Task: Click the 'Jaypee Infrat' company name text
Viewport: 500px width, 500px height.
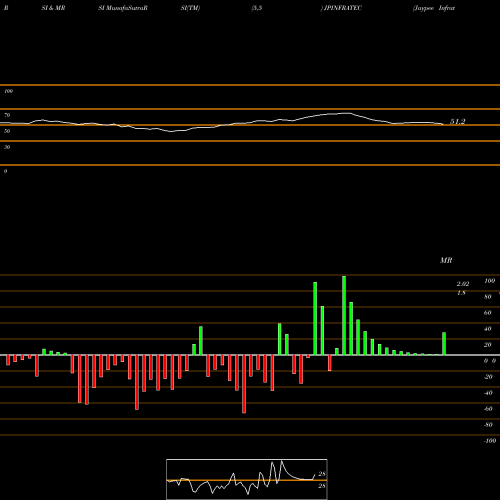Action: [x=434, y=8]
